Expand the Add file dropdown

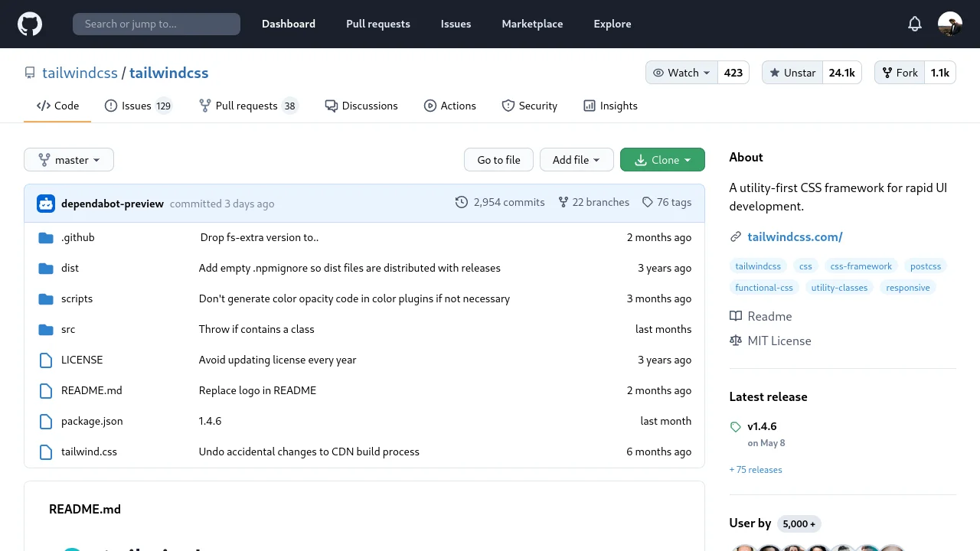tap(577, 159)
